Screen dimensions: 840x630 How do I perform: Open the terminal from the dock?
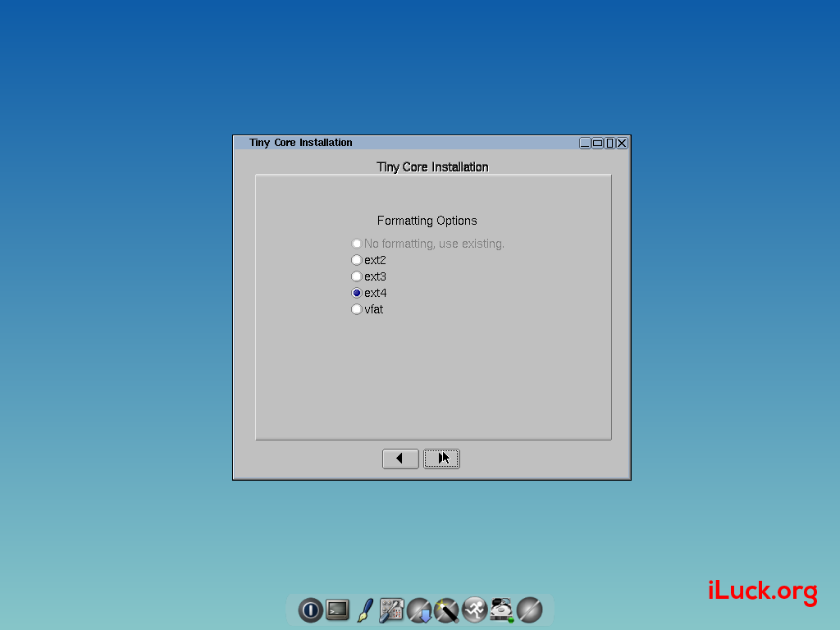[x=337, y=609]
